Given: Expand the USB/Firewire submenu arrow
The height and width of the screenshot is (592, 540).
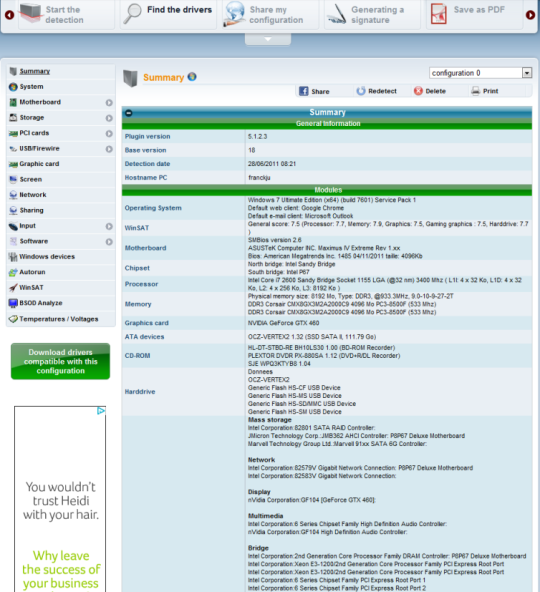Looking at the screenshot, I should point(109,149).
